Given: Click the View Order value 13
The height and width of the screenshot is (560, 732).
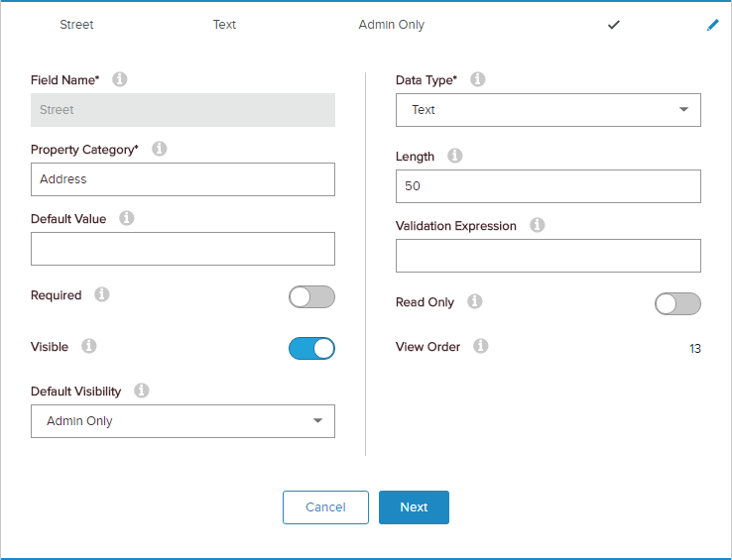Looking at the screenshot, I should click(694, 349).
